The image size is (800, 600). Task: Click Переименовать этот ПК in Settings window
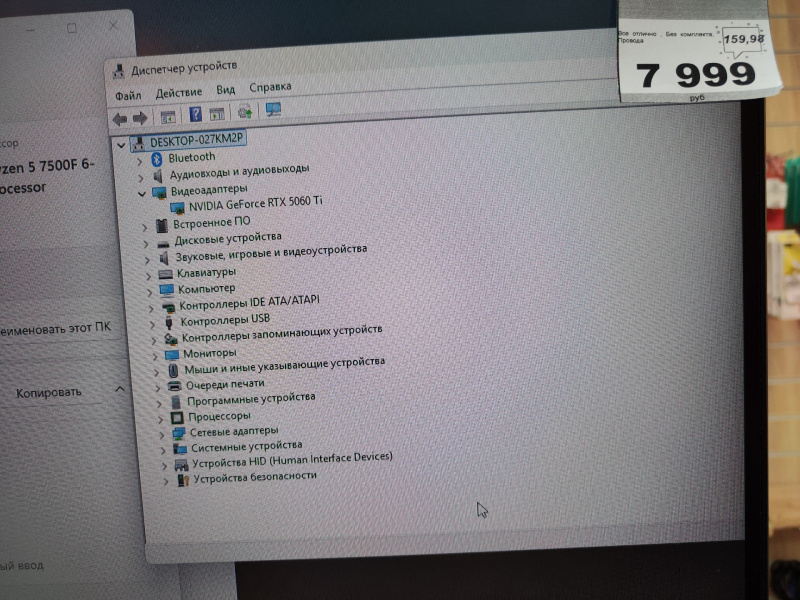[55, 329]
